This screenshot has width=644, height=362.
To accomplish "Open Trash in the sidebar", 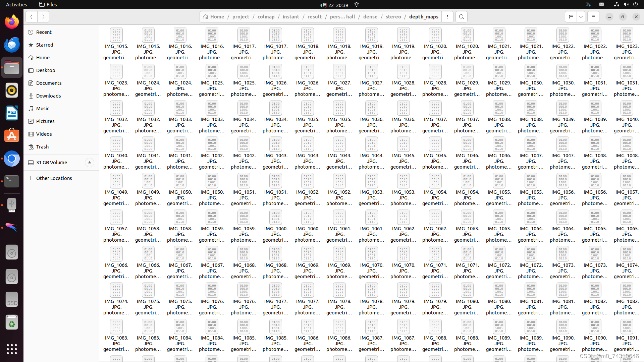I will [61, 147].
